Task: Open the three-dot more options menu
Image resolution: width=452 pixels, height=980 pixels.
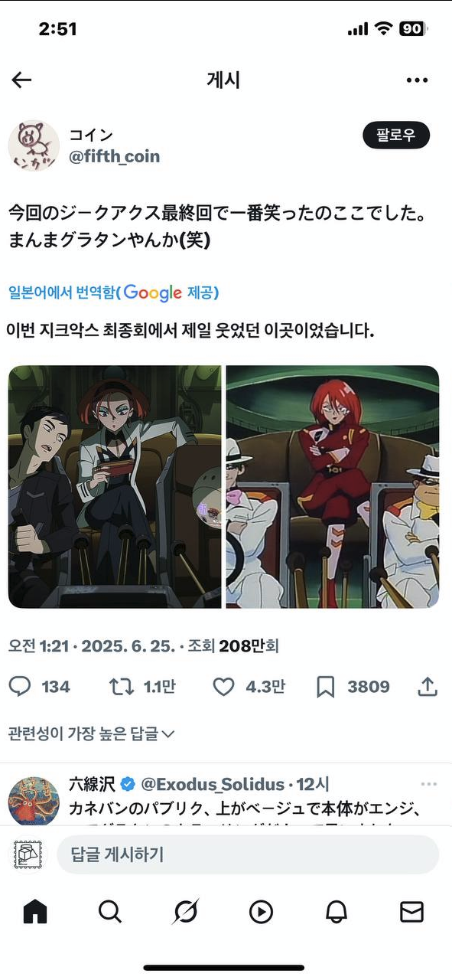Action: (417, 80)
